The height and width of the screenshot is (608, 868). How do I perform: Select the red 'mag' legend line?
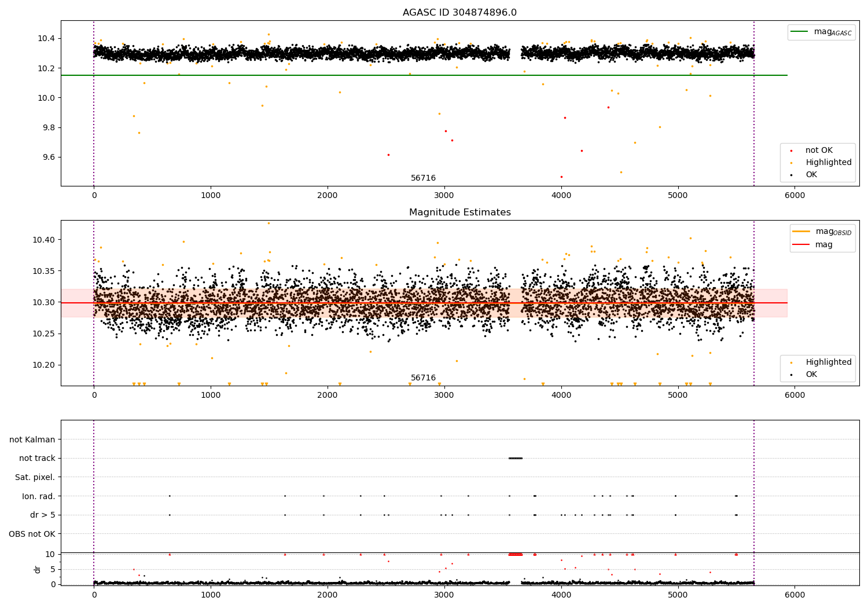tap(801, 244)
